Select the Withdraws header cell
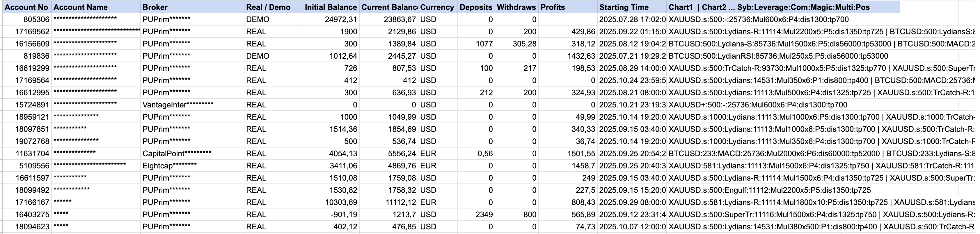The height and width of the screenshot is (234, 980). coord(516,7)
